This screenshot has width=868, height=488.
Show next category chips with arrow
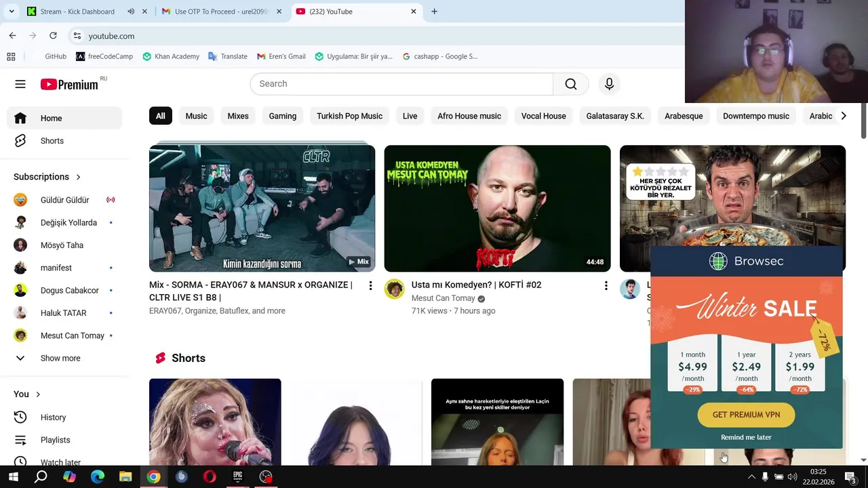843,116
